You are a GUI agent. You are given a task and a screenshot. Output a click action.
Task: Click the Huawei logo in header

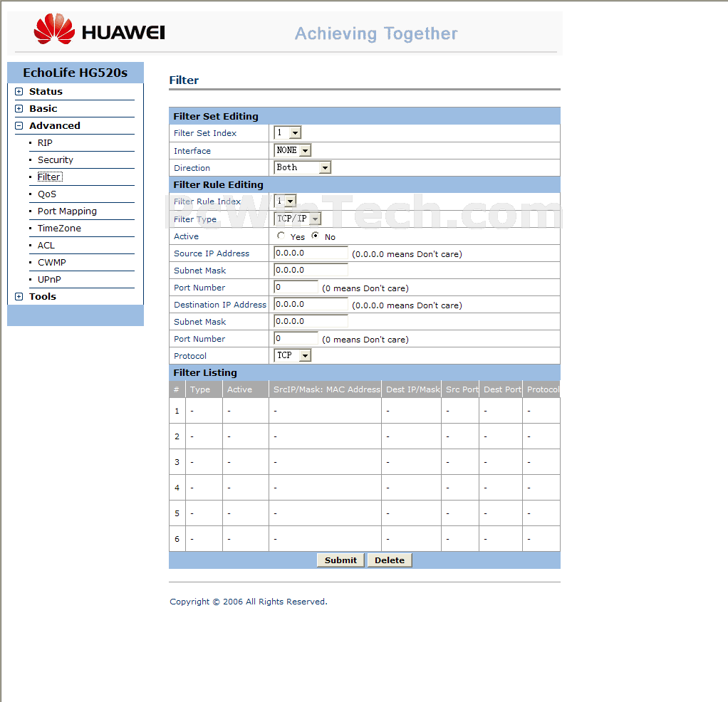[x=99, y=31]
